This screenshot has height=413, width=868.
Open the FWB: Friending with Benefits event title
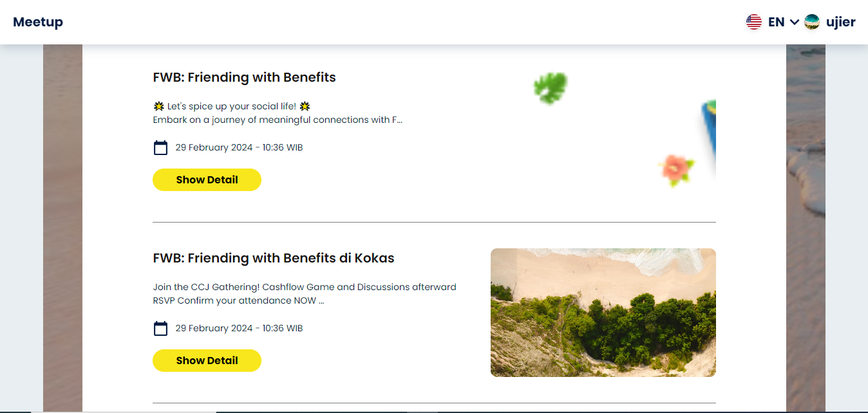[x=244, y=77]
